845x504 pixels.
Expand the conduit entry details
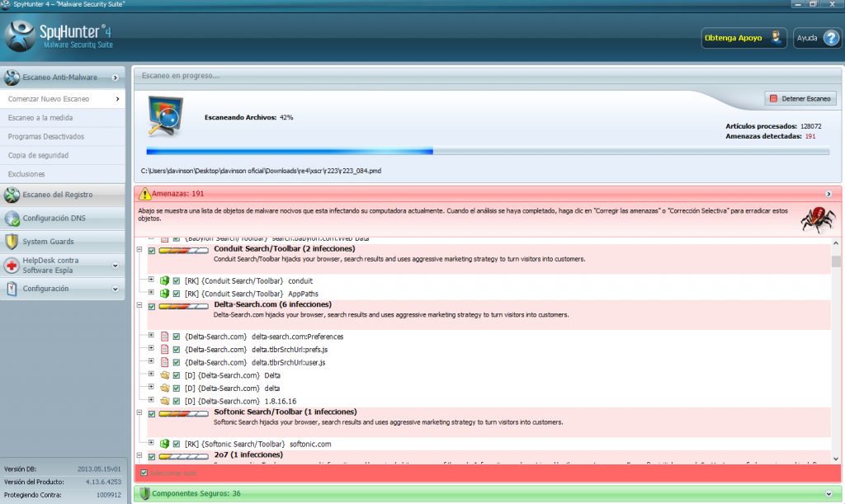(x=151, y=280)
